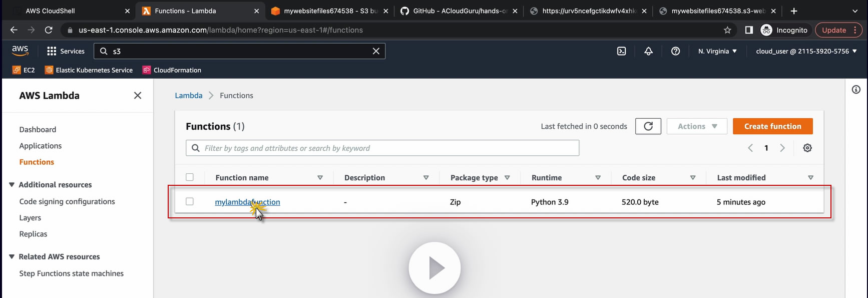This screenshot has width=868, height=298.
Task: Open Dashboard in the sidebar
Action: (38, 129)
